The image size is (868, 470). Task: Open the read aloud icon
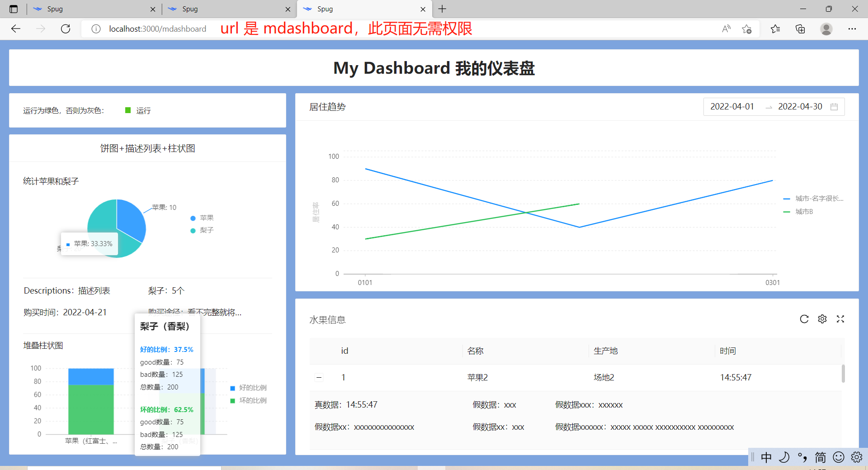pos(726,29)
